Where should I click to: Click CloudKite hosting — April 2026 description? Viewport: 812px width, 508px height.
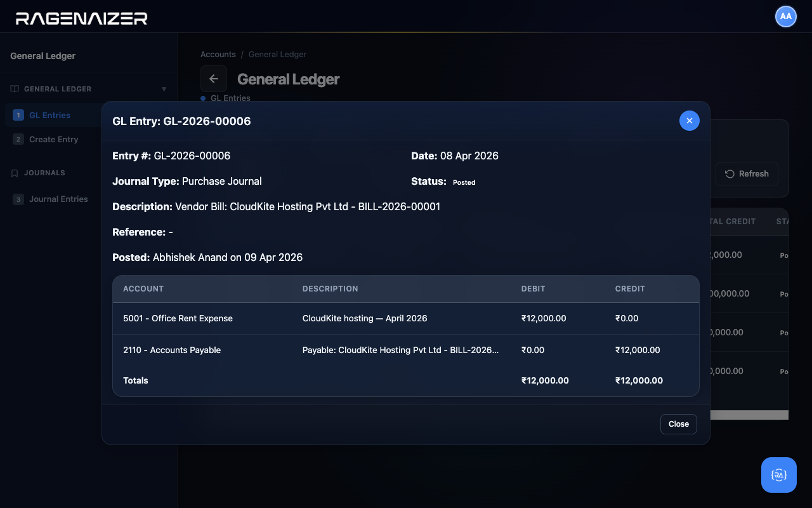pos(365,318)
